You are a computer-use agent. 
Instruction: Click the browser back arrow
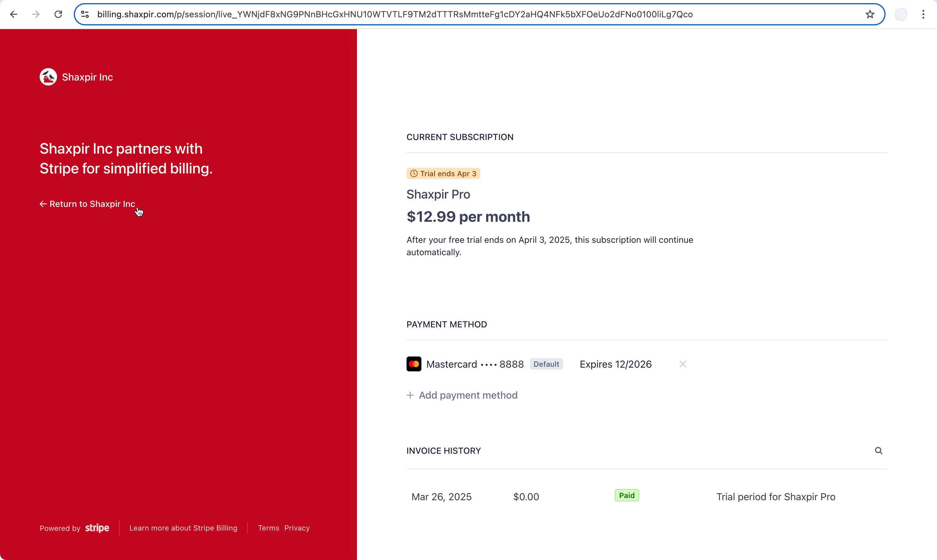[14, 14]
